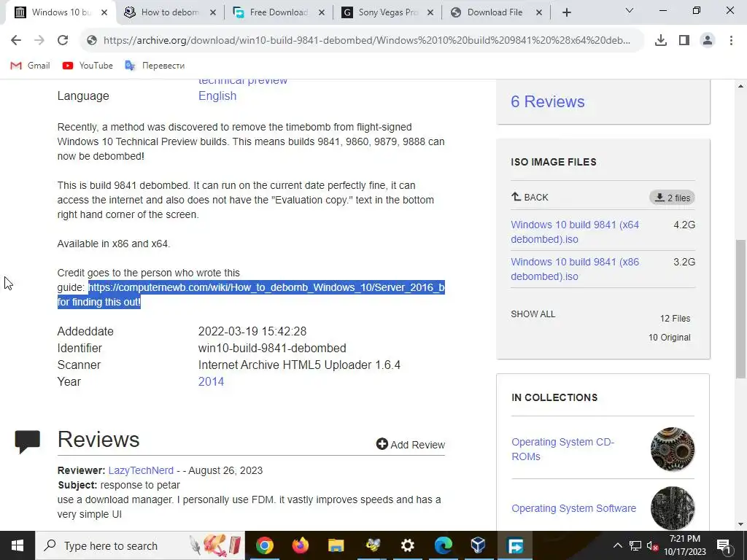Switch to the 'Free Download' tab
747x560 pixels.
(278, 12)
